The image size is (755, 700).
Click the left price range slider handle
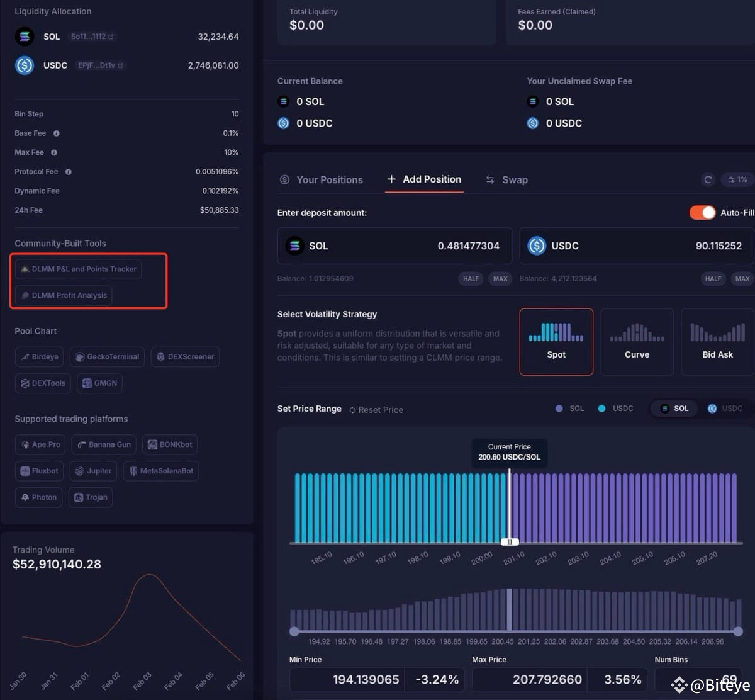[294, 631]
